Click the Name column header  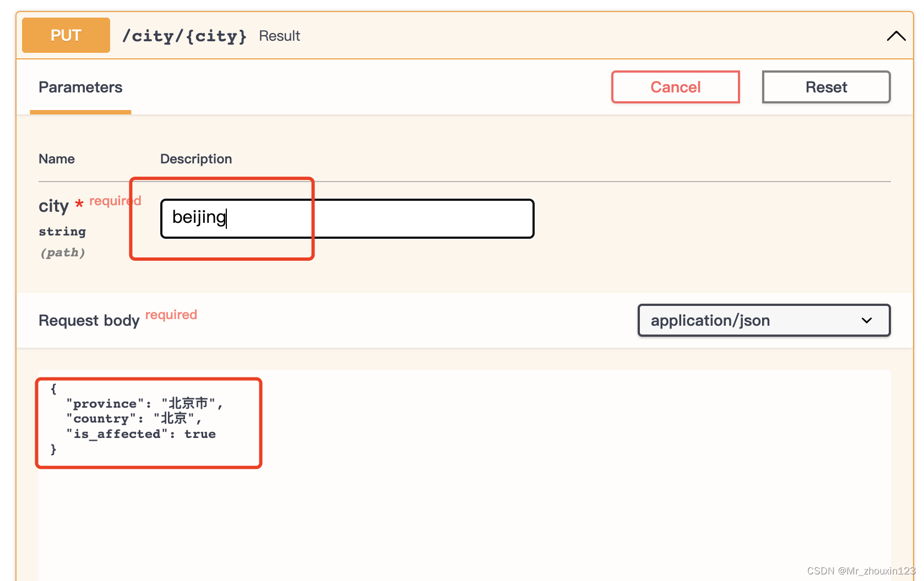point(56,158)
